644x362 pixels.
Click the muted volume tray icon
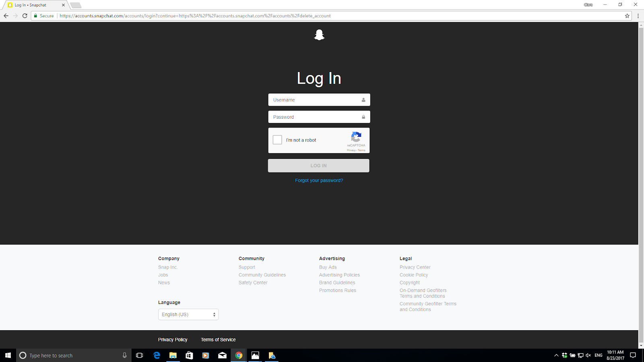coord(588,355)
